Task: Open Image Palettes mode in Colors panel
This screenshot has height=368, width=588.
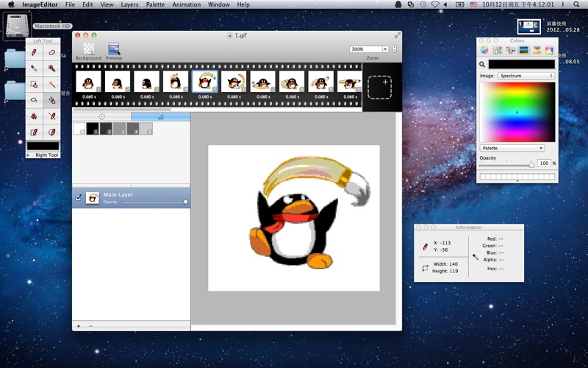Action: (524, 50)
